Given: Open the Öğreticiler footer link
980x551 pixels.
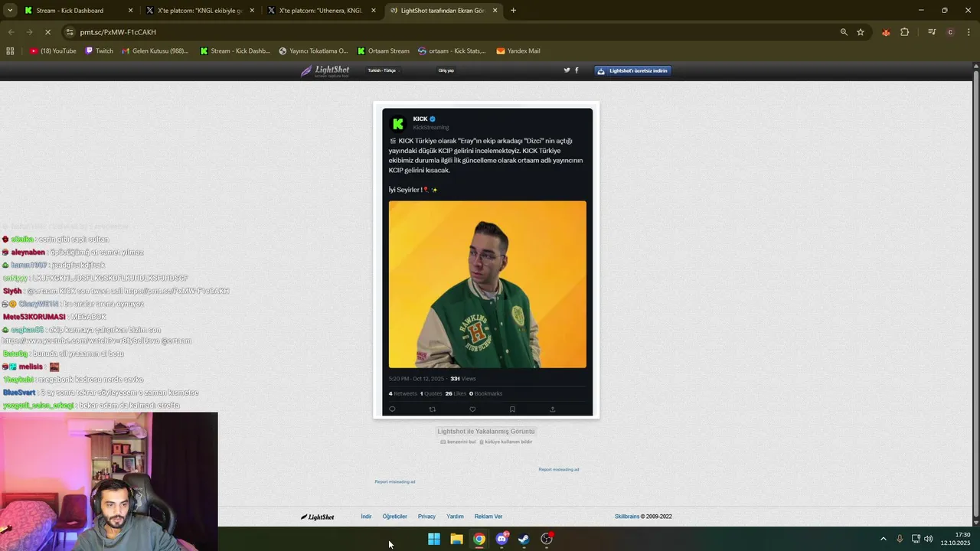Looking at the screenshot, I should [395, 517].
